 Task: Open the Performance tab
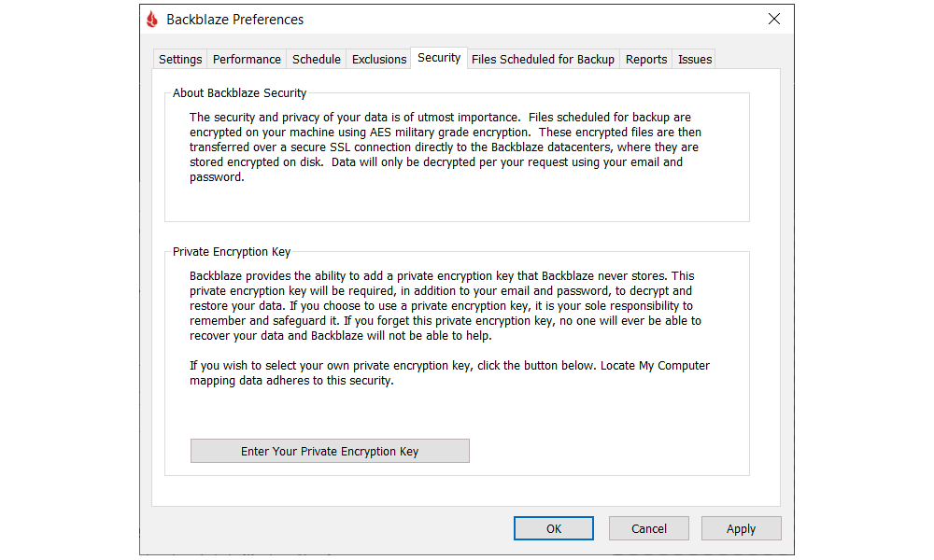247,60
